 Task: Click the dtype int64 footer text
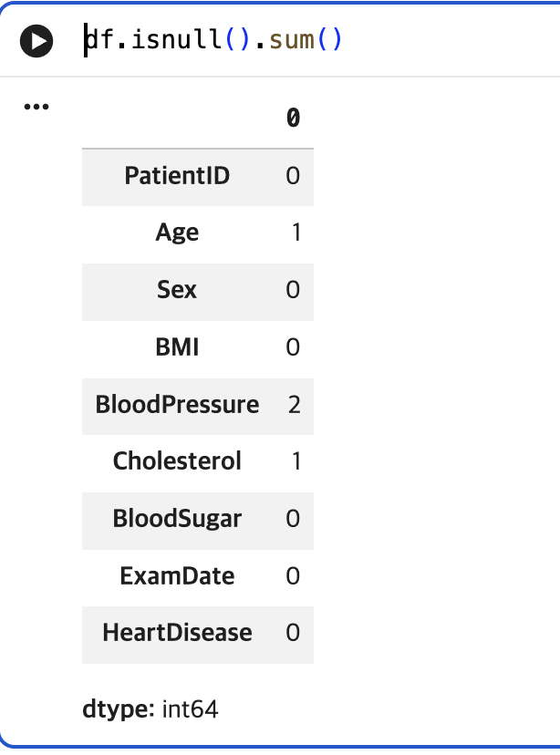(150, 709)
